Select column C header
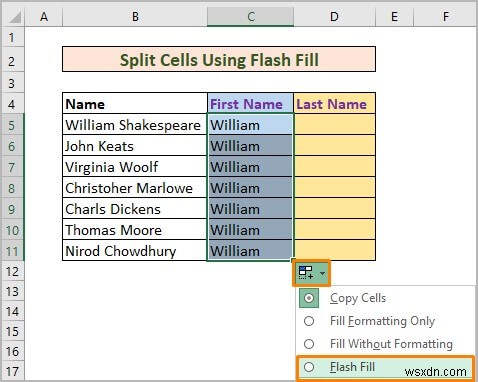 pyautogui.click(x=251, y=16)
